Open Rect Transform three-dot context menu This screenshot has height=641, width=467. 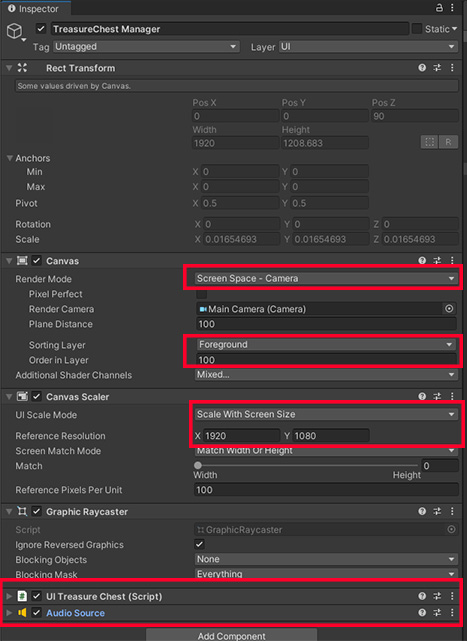tap(452, 68)
